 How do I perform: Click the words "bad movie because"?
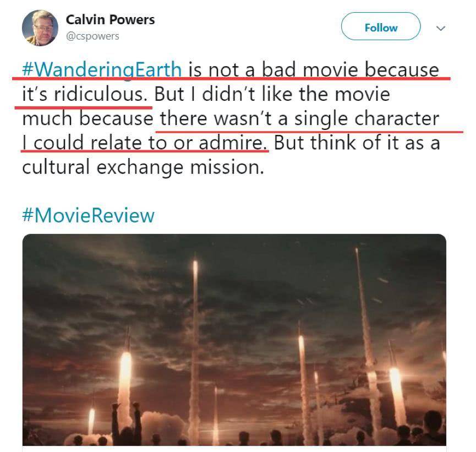coord(350,69)
